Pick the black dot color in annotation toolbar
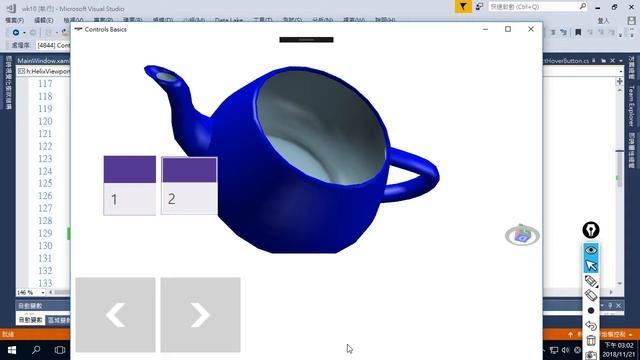This screenshot has height=360, width=640. coord(591,311)
